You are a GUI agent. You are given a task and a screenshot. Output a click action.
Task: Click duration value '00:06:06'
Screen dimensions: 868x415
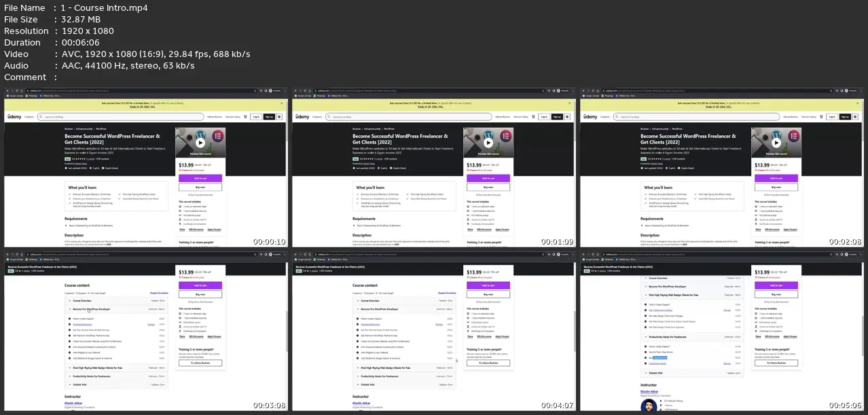(x=81, y=43)
